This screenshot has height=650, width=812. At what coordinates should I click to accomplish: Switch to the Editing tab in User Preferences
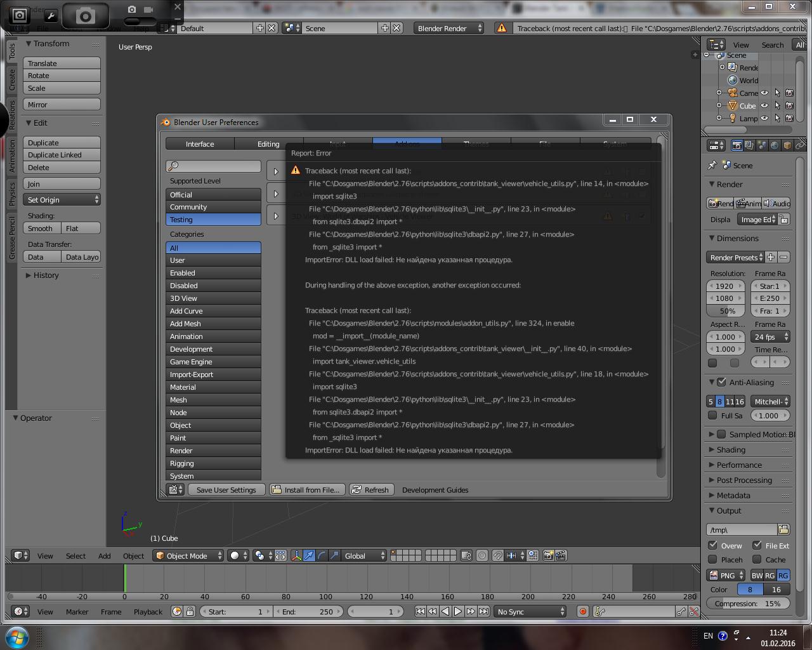pyautogui.click(x=268, y=144)
